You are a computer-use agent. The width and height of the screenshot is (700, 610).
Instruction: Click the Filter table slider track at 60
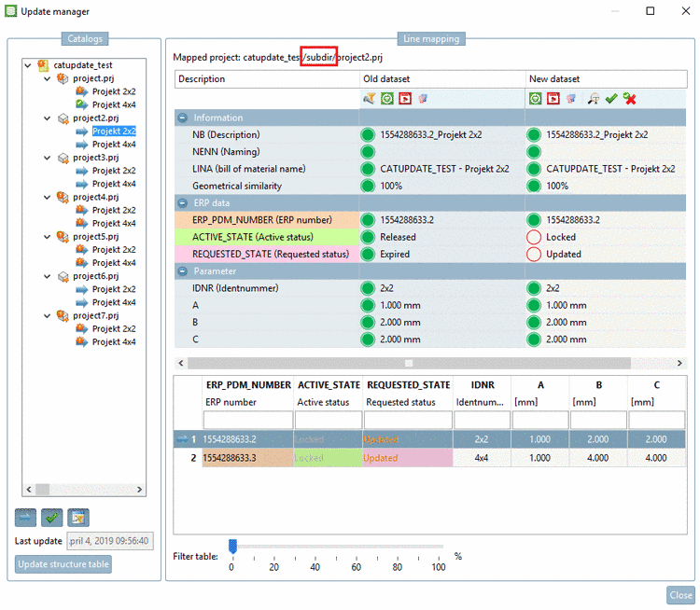tap(357, 547)
